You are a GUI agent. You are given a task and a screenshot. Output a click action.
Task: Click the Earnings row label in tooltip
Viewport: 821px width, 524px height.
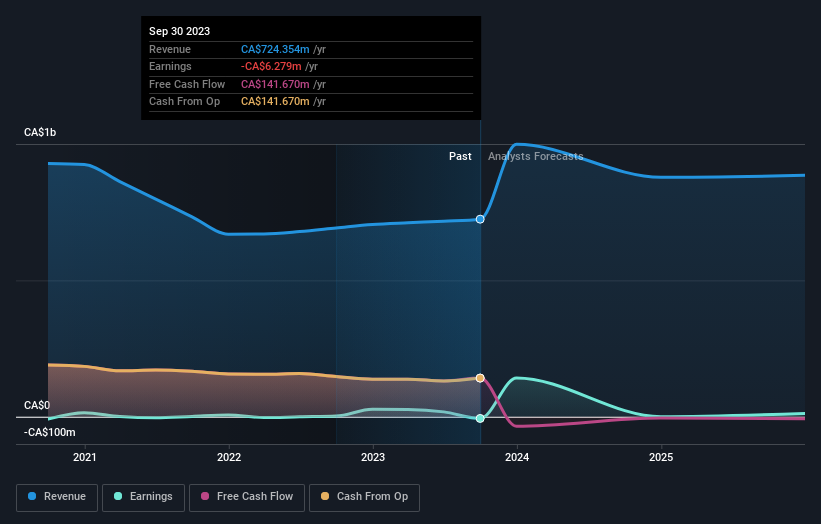[170, 66]
